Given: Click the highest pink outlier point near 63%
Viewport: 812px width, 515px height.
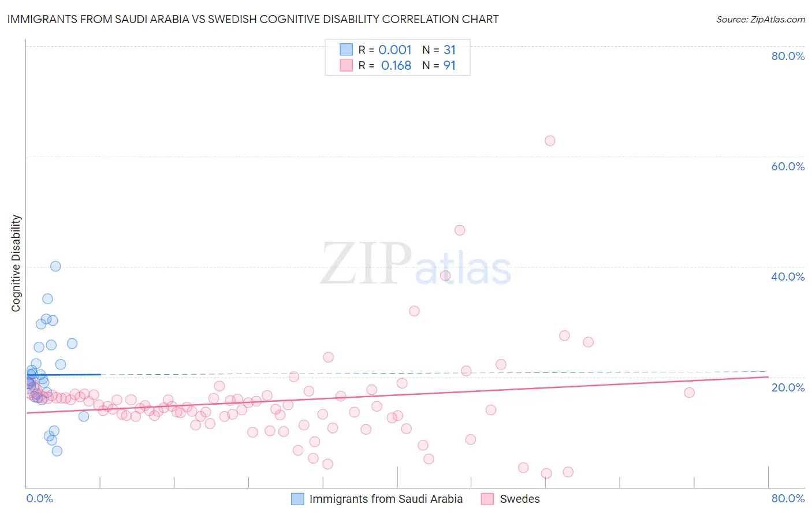Looking at the screenshot, I should point(550,141).
